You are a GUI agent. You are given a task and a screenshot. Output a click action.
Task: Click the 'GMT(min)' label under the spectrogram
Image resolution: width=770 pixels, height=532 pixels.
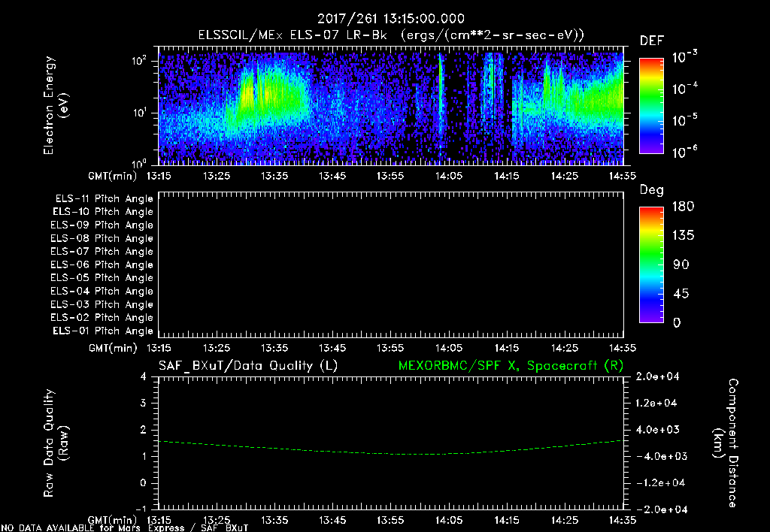[x=113, y=176]
